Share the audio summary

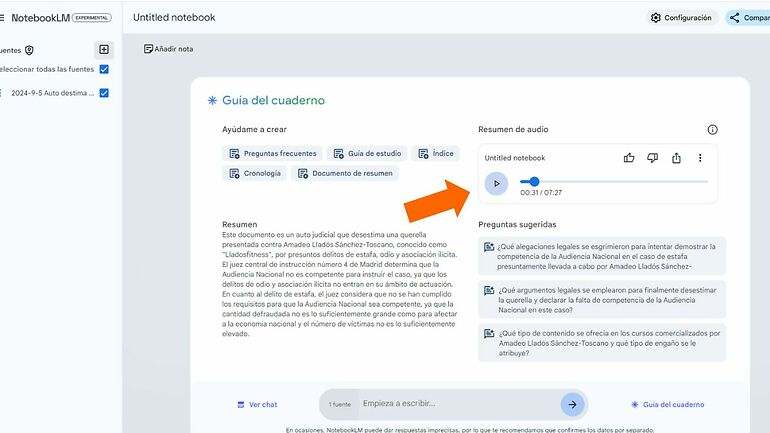pos(676,158)
